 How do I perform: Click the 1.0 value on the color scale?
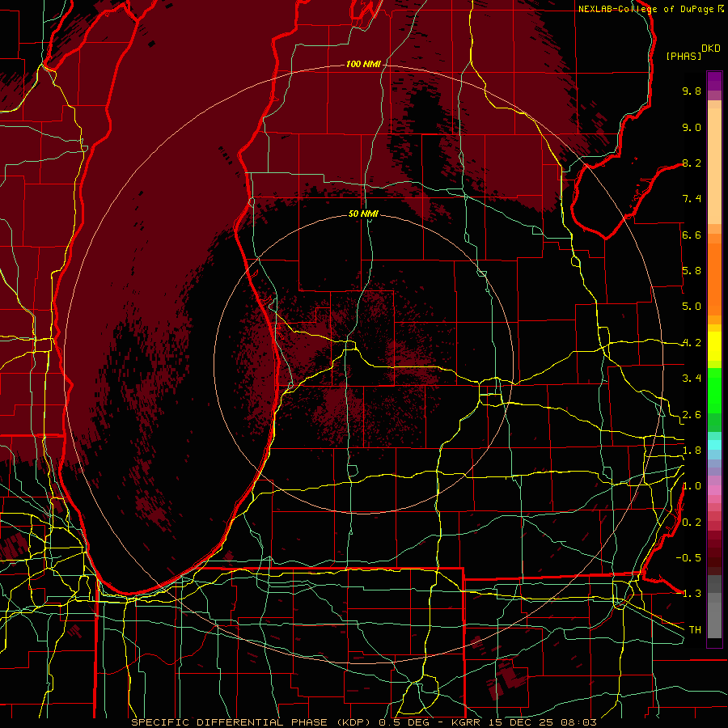(692, 486)
